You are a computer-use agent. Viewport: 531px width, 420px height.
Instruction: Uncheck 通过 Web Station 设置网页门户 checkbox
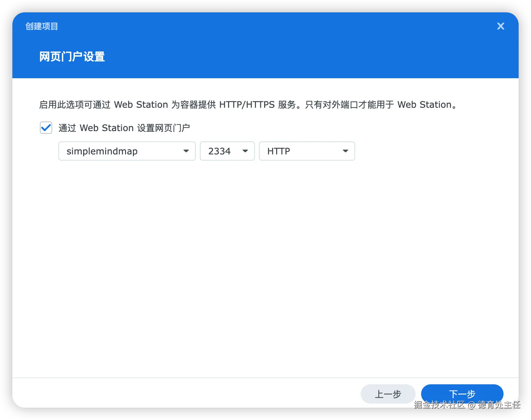[x=46, y=128]
